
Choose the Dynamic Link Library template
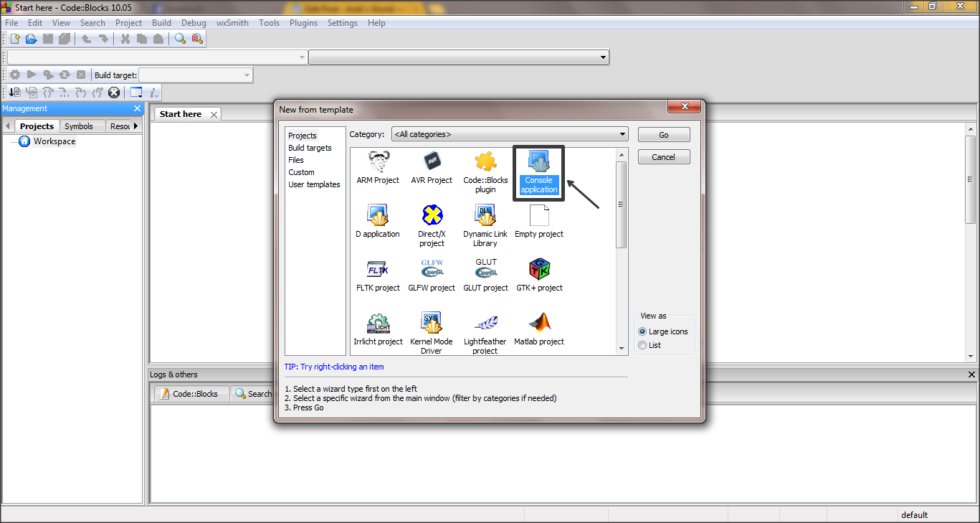(485, 226)
